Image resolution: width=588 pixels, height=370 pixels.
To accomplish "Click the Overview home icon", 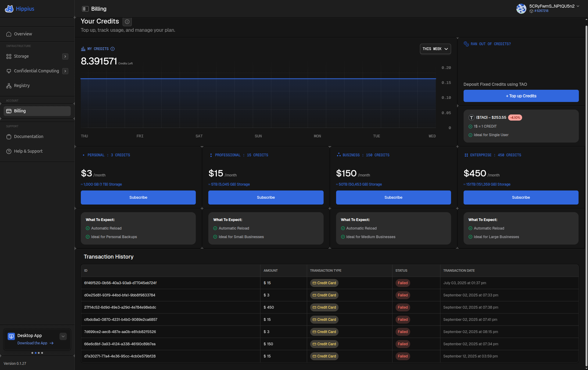I will click(x=9, y=34).
